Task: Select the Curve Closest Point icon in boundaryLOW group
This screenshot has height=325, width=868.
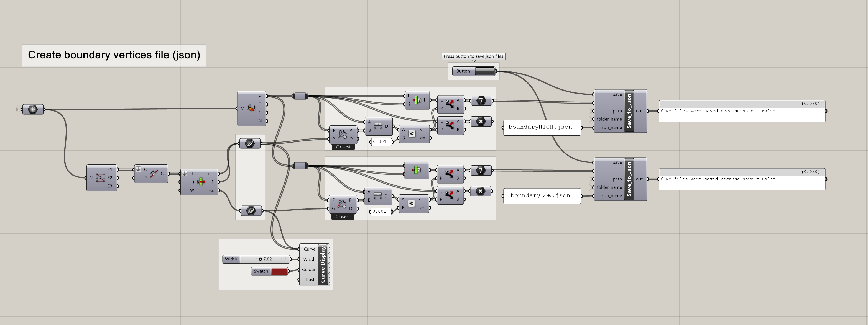Action: pyautogui.click(x=342, y=204)
